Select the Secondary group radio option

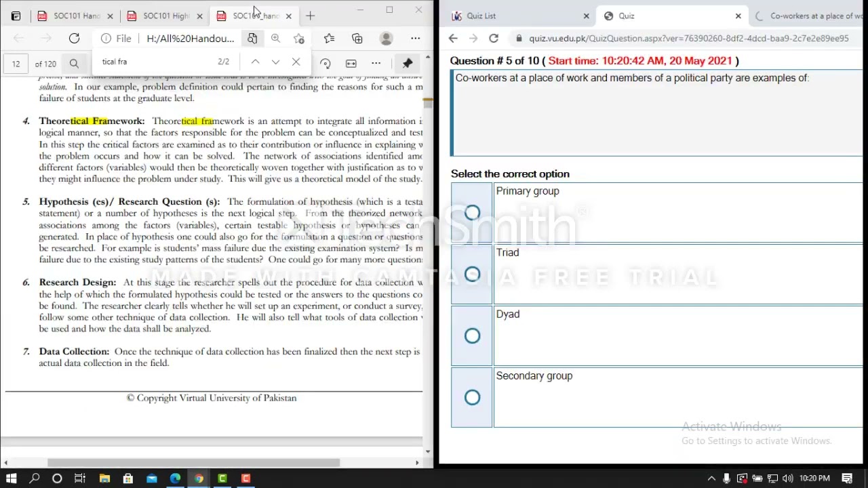click(473, 398)
